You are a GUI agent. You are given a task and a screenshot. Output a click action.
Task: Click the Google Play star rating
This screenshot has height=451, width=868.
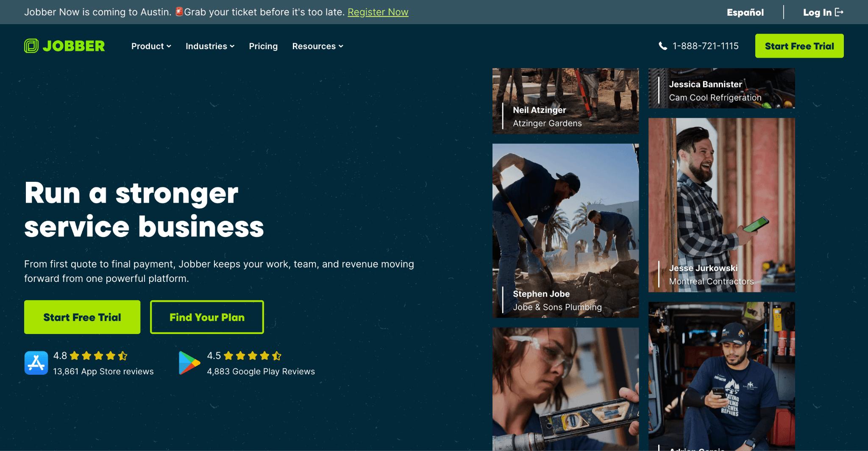pos(253,356)
